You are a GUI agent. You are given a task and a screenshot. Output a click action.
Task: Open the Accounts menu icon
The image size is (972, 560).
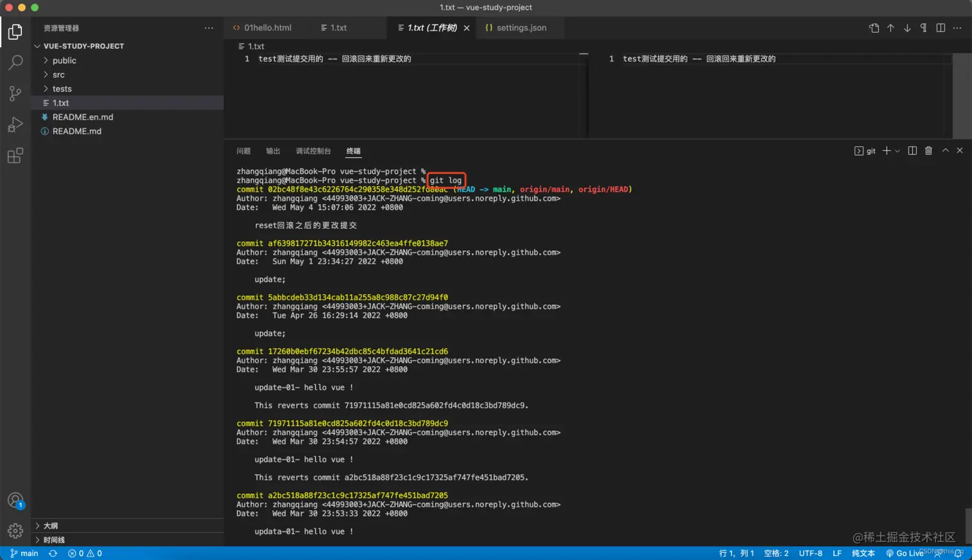point(15,500)
